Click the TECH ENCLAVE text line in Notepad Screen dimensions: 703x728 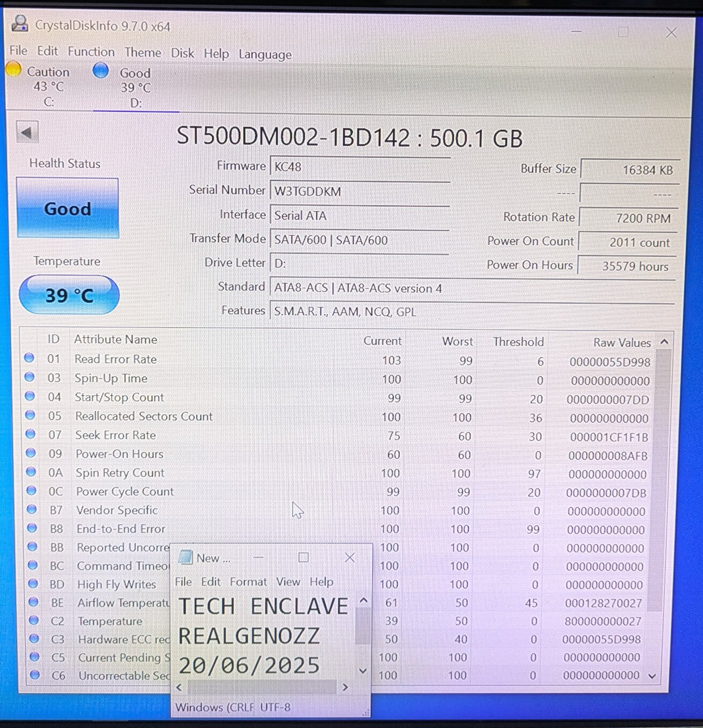(x=263, y=606)
